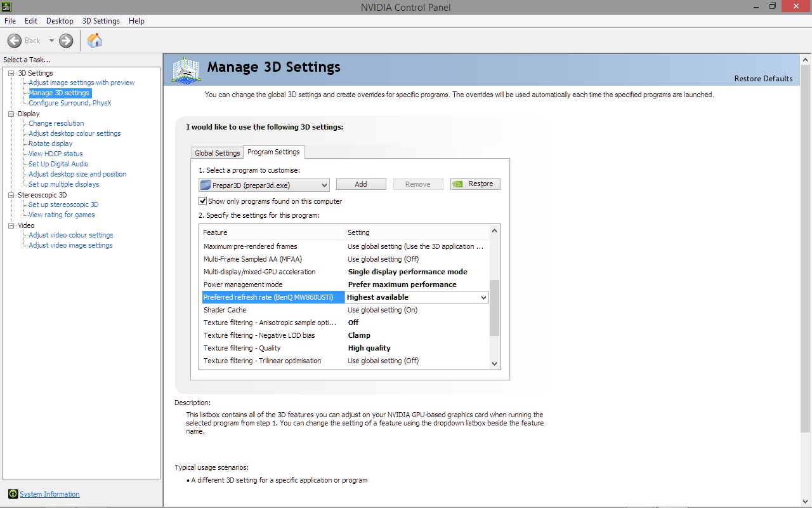Image resolution: width=812 pixels, height=508 pixels.
Task: Open Adjust desktop colour settings
Action: tap(75, 133)
